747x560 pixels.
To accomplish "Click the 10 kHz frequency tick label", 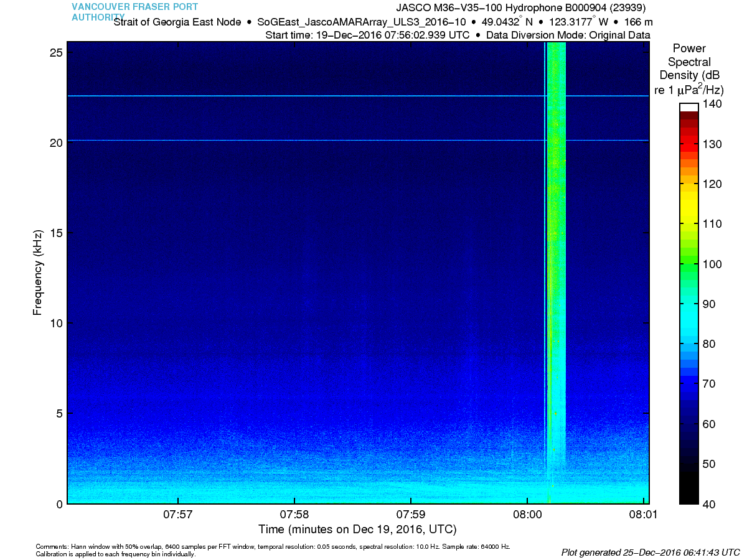I will coord(56,323).
